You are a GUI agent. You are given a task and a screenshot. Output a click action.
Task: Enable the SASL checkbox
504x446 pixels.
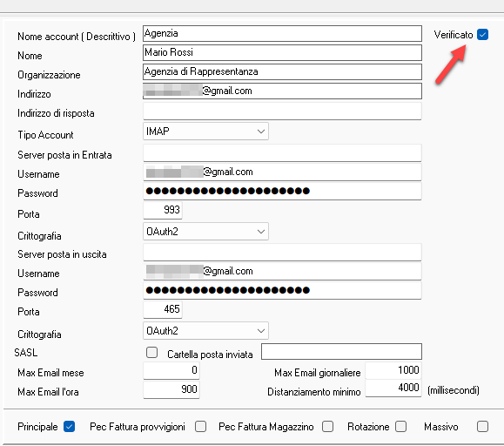coord(151,353)
